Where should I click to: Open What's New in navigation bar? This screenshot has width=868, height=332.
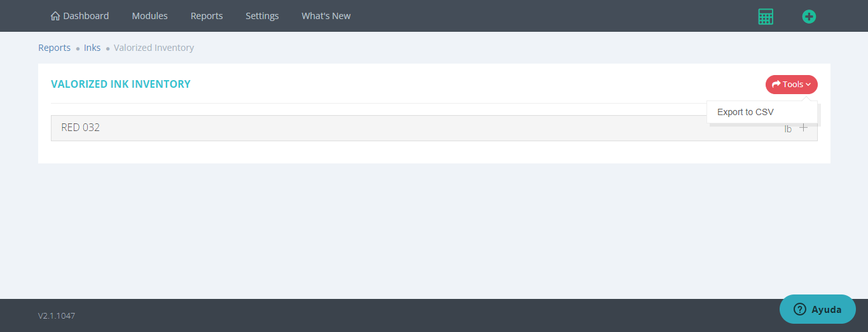(326, 16)
